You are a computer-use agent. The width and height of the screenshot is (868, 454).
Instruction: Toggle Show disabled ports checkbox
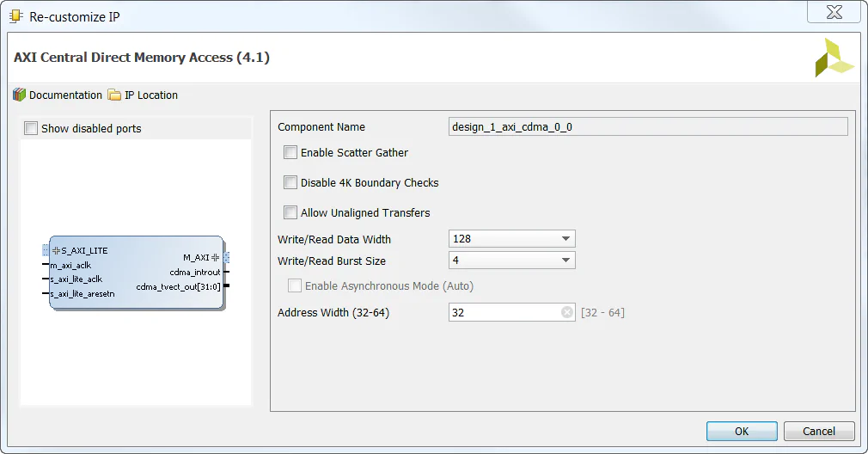point(31,128)
